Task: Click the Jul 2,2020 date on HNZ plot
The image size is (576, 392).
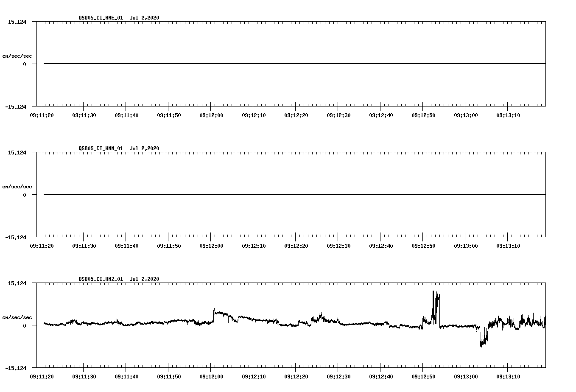Action: click(x=145, y=279)
